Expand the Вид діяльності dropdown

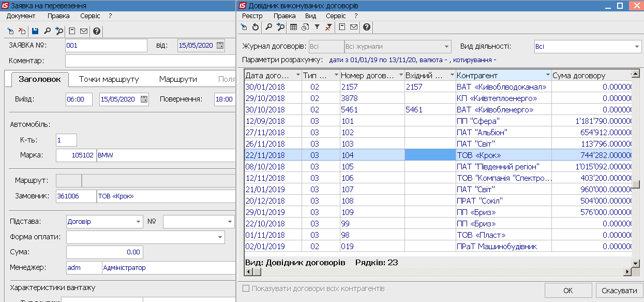[636, 47]
